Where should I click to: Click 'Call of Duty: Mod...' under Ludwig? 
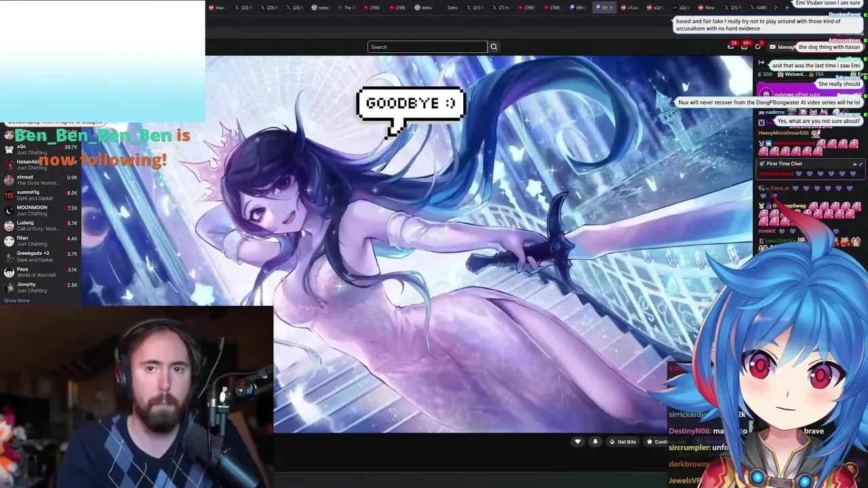(x=38, y=229)
